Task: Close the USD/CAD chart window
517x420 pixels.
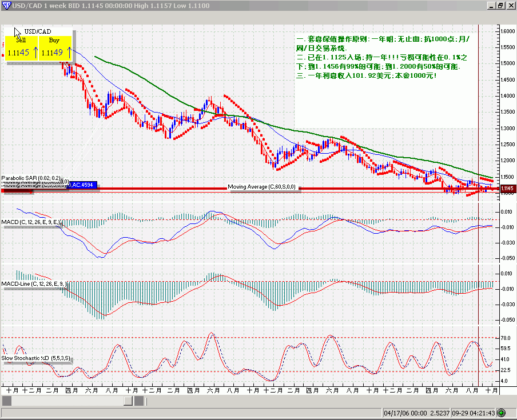Action: 510,6
